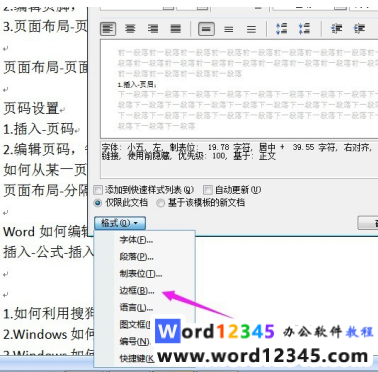Click document line 1.如何利用搜狗
The width and height of the screenshot is (378, 372).
point(48,314)
